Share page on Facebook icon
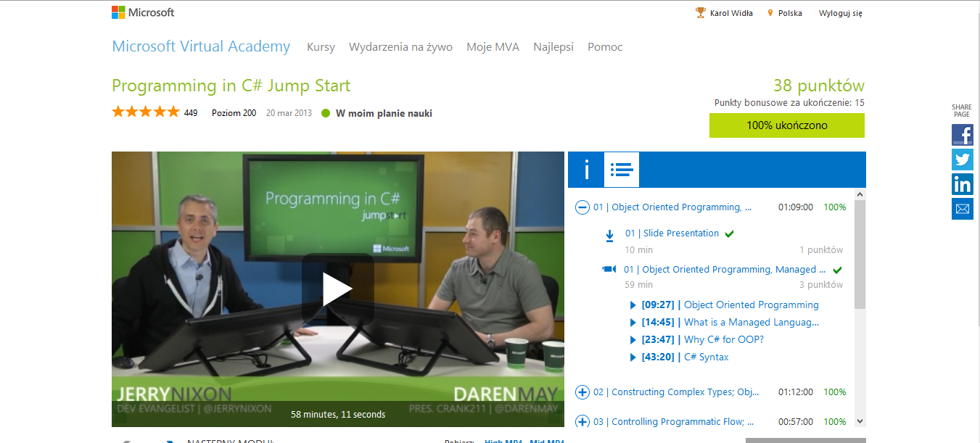The height and width of the screenshot is (443, 980). (x=962, y=135)
